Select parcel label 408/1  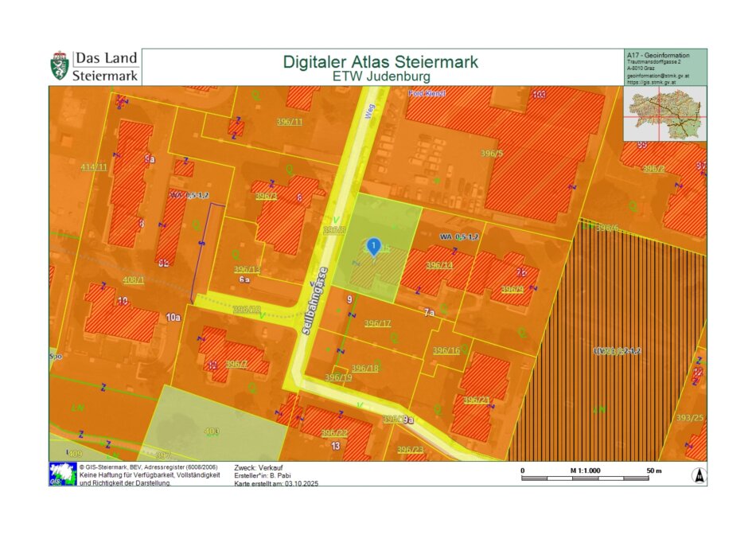[x=134, y=279]
